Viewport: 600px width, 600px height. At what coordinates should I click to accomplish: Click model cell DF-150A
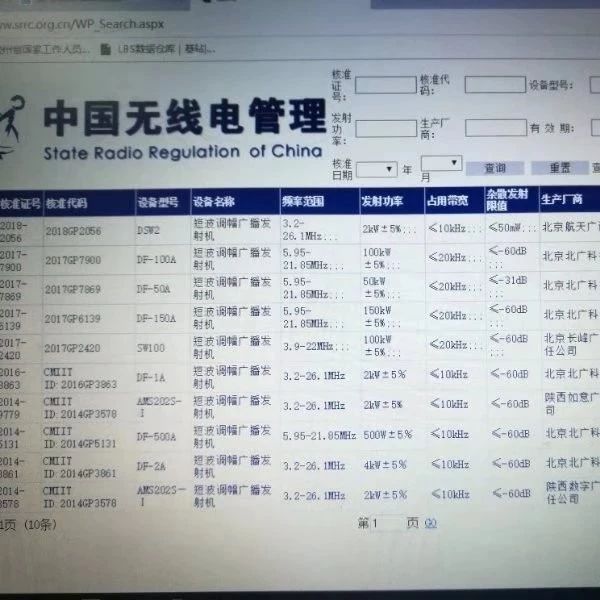point(156,318)
